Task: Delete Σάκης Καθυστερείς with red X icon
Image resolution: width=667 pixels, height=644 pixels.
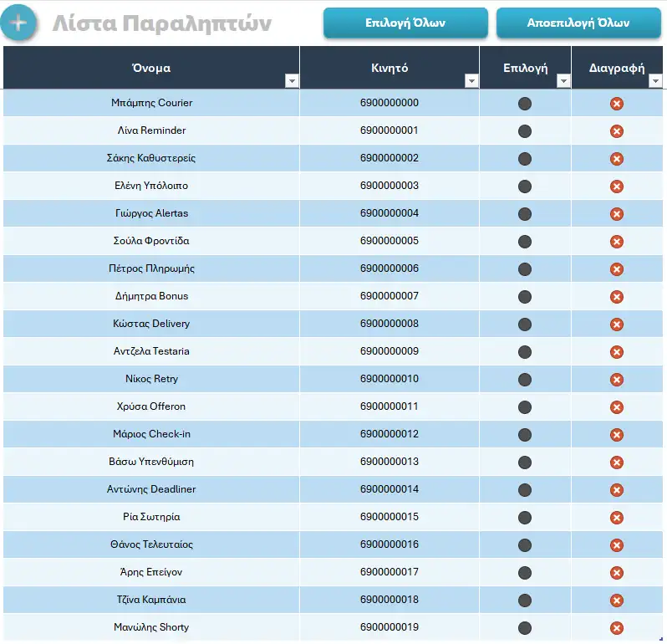Action: pyautogui.click(x=616, y=159)
